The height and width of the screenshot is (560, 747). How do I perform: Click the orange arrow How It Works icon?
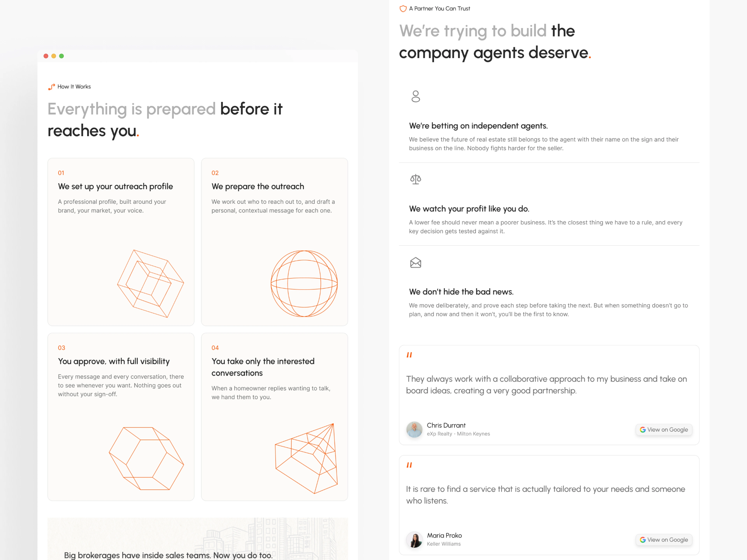click(x=51, y=87)
